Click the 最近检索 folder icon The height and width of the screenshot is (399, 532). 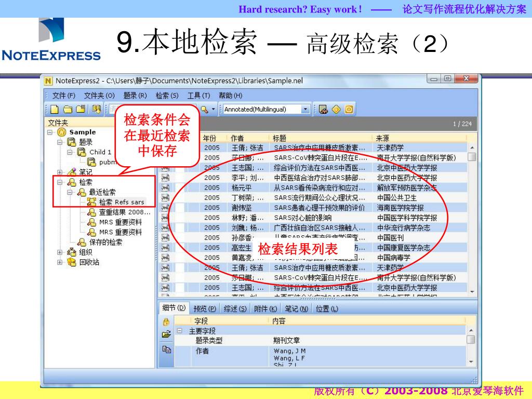(82, 192)
